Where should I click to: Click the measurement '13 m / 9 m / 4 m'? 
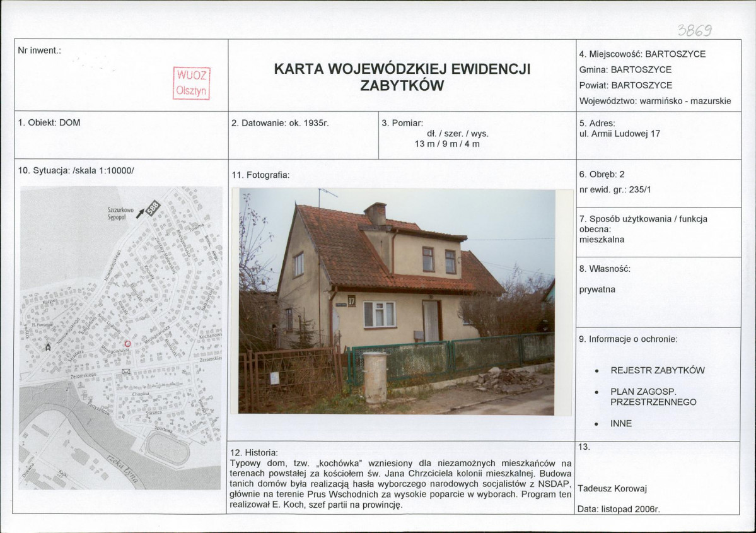448,144
